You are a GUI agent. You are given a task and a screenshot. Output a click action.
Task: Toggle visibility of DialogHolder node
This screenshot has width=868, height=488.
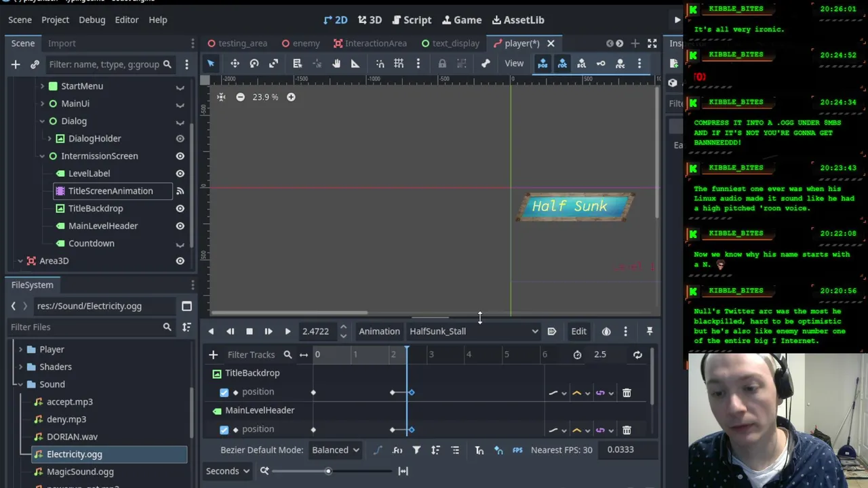coord(180,138)
